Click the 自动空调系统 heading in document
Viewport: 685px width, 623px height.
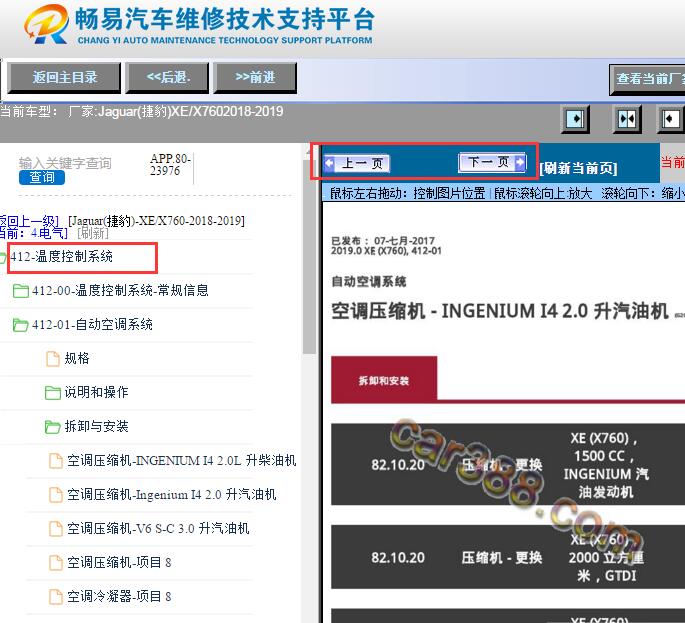point(369,282)
